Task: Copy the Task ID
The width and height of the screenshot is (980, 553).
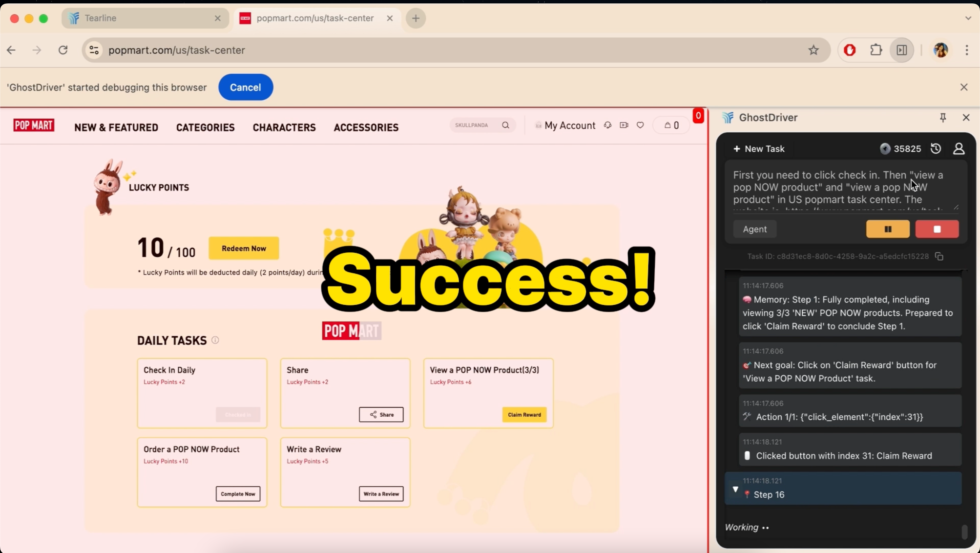Action: point(939,256)
